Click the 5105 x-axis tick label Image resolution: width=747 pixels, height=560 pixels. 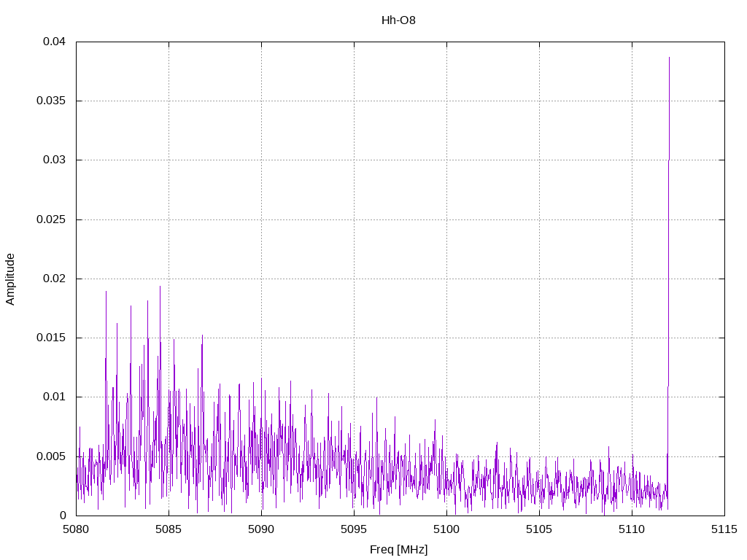pos(539,529)
